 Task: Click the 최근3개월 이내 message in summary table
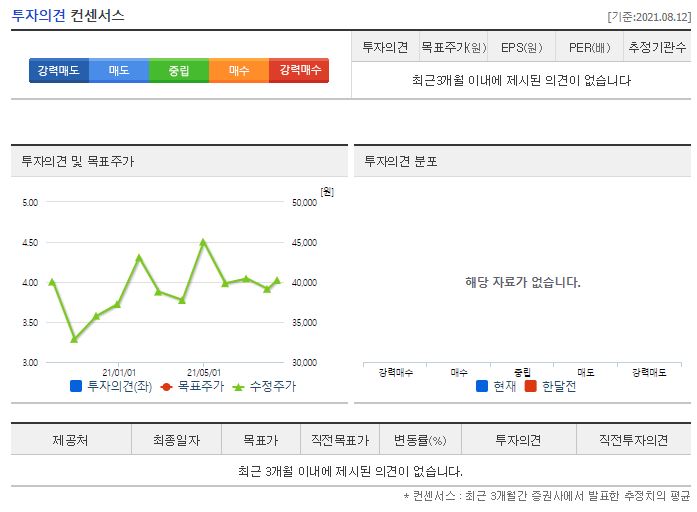(x=521, y=80)
